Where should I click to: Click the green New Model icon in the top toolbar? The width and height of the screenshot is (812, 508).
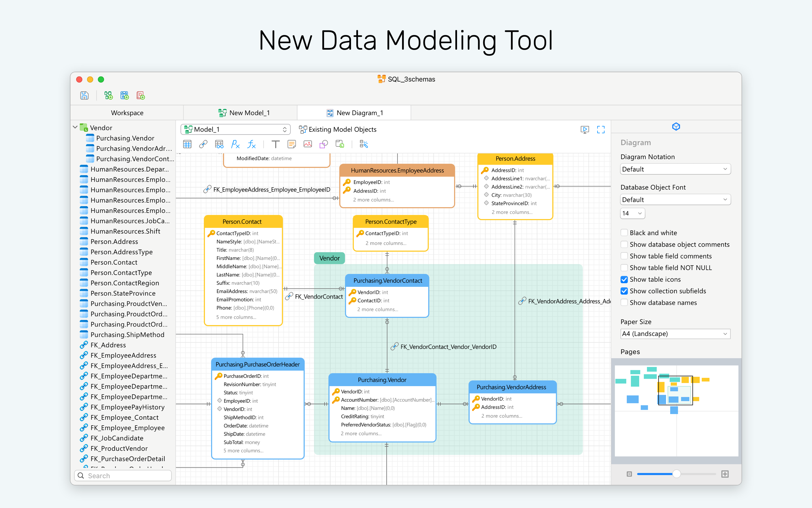coord(108,95)
